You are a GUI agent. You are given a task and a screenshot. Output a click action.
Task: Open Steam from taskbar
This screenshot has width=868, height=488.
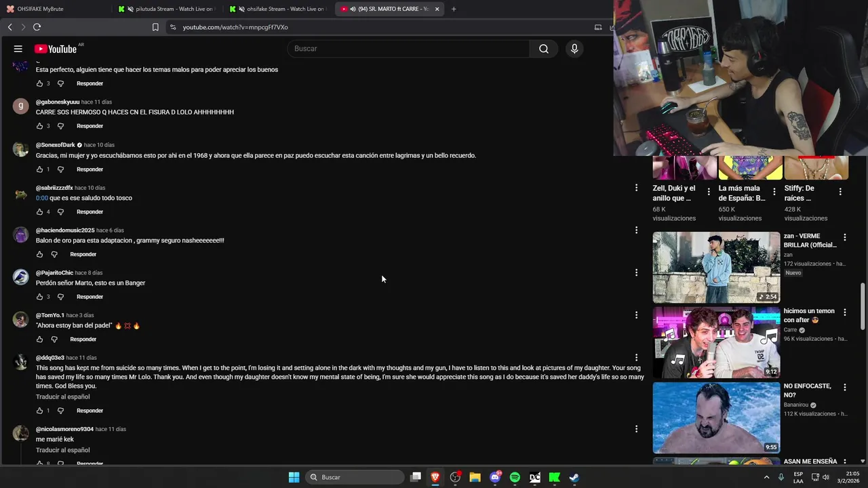[574, 477]
